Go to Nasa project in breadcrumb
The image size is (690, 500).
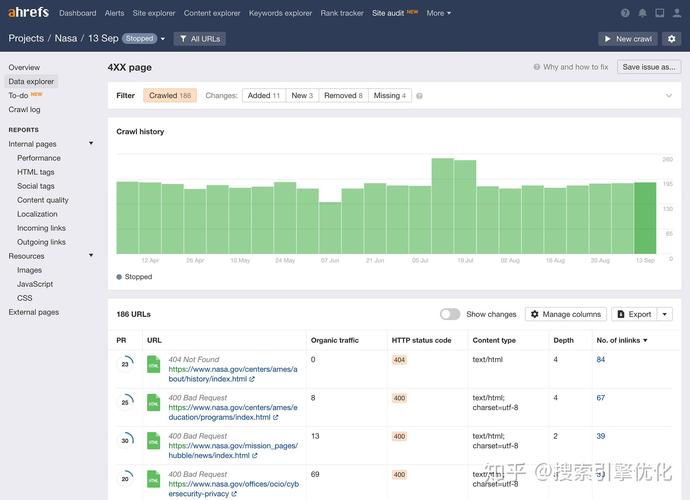(66, 38)
